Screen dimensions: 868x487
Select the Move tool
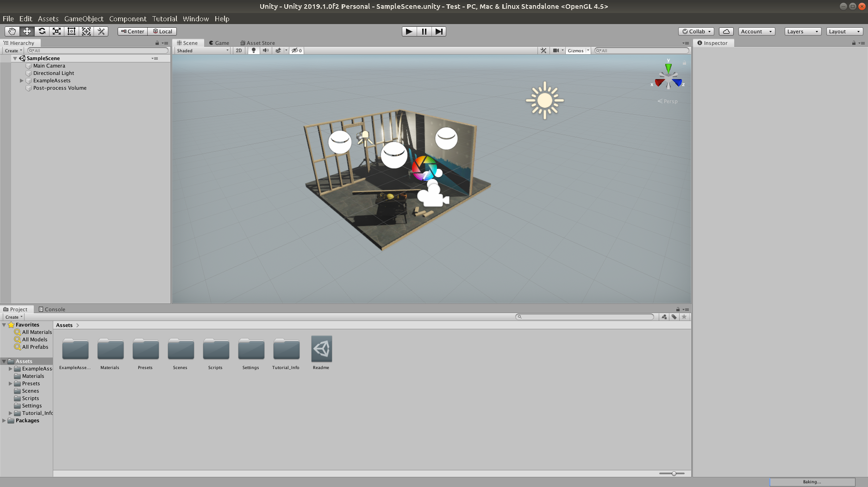[27, 31]
